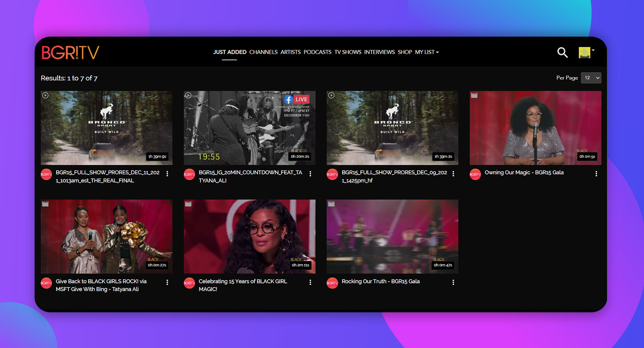Viewport: 644px width, 348px height.
Task: Click play-circle icon on BGR15_FULL_SHOW_PRORES_DEC_09 thumbnail
Action: (x=331, y=95)
